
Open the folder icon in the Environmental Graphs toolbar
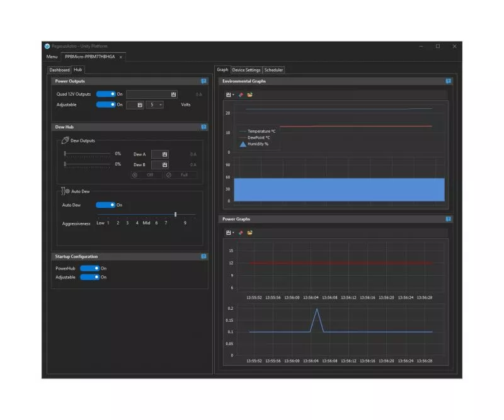(x=249, y=95)
